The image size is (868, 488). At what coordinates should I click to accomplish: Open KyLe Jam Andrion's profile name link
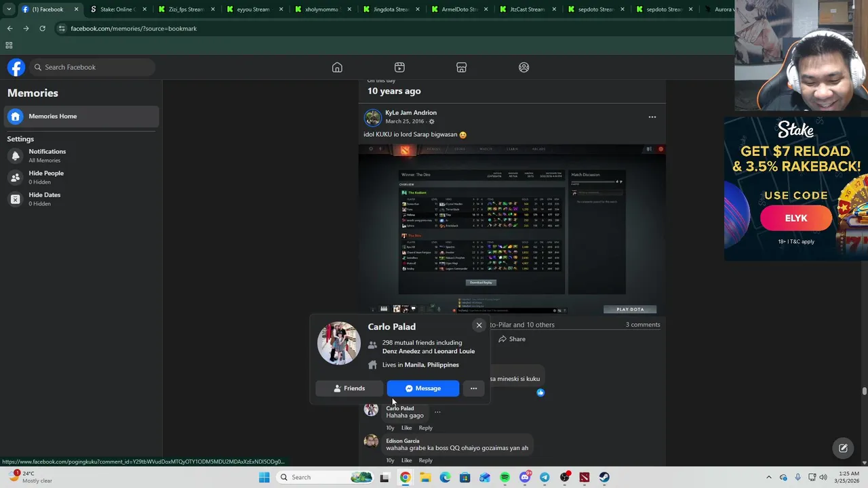(411, 113)
